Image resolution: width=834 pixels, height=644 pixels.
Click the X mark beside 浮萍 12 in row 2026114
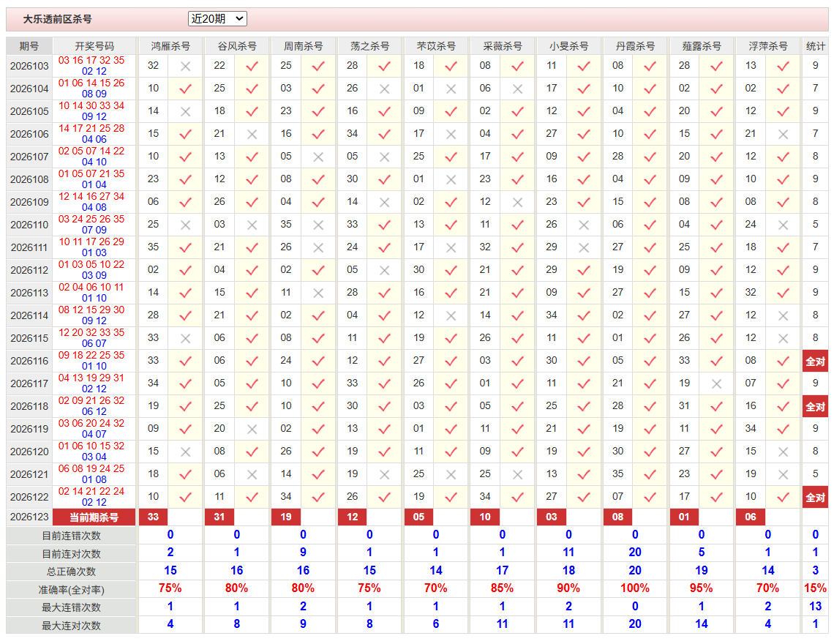783,315
